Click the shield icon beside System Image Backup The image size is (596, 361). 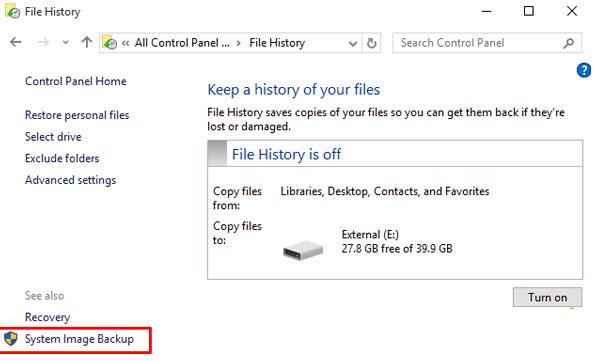[11, 339]
